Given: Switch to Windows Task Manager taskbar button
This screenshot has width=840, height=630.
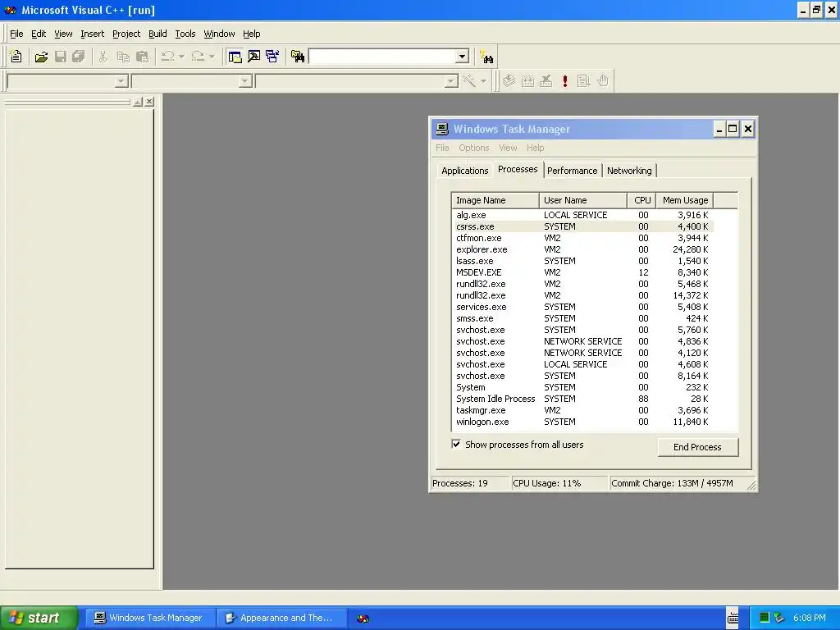Looking at the screenshot, I should click(x=149, y=618).
